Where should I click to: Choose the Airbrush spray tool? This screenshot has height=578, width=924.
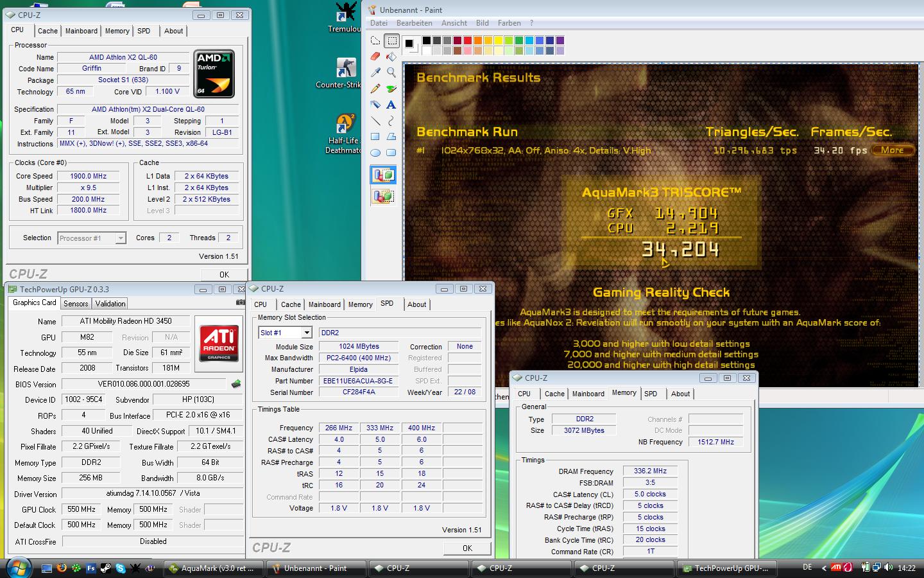click(375, 105)
